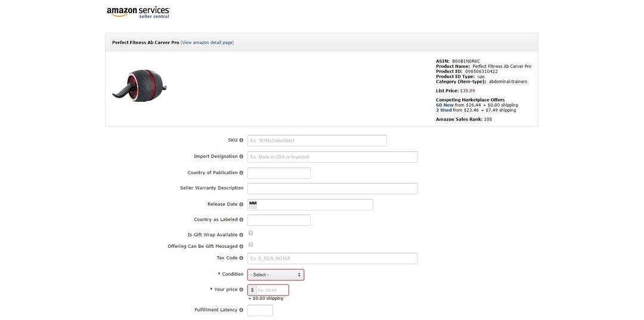Click the Import Designation input field
This screenshot has width=644, height=320.
tap(333, 157)
